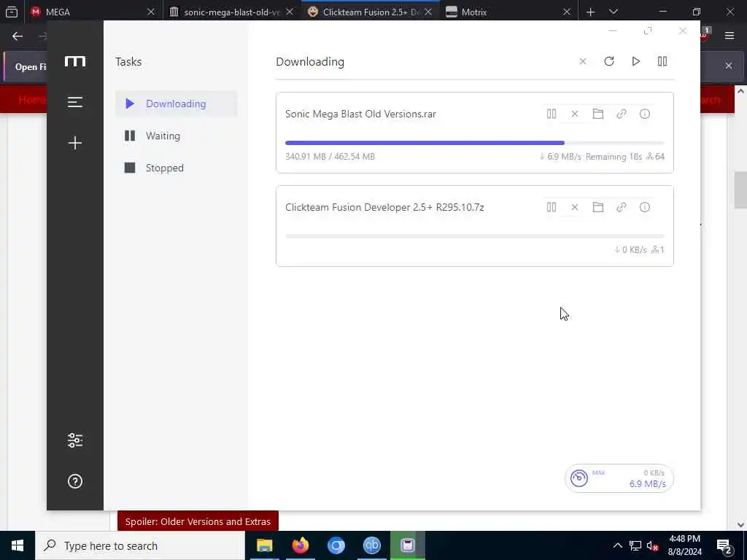Open the task list icon in Motrix sidebar
Screen dimensions: 747x560
coord(75,102)
